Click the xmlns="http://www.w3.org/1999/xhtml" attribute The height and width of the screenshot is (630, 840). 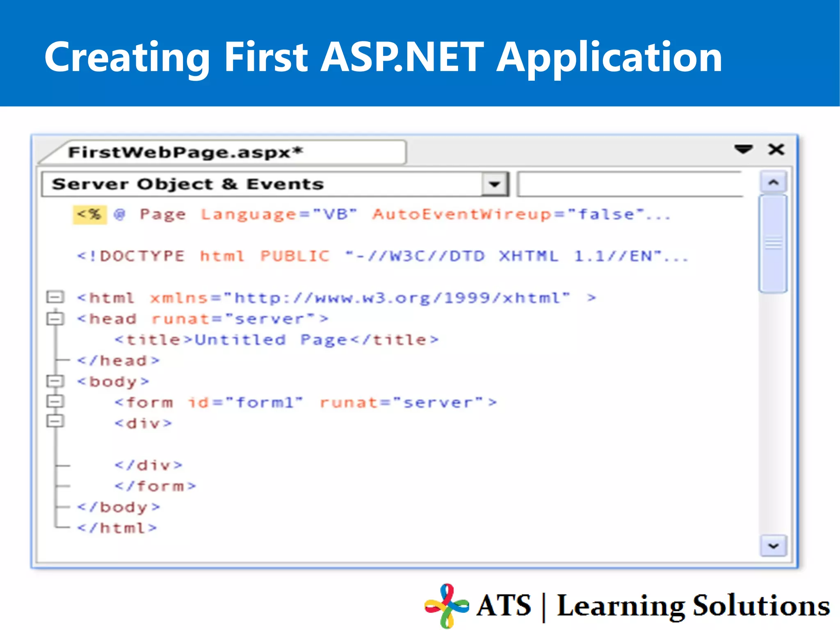(360, 298)
